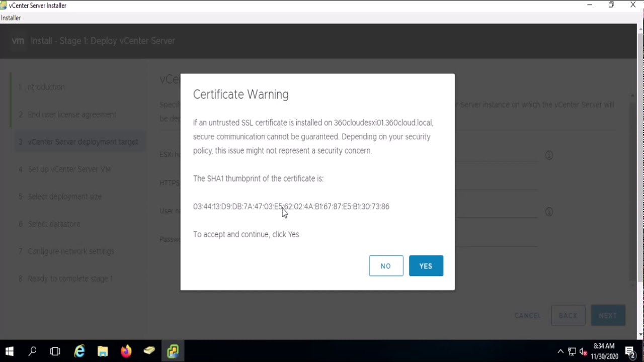Open Windows taskbar search
The image size is (644, 362).
(x=32, y=351)
